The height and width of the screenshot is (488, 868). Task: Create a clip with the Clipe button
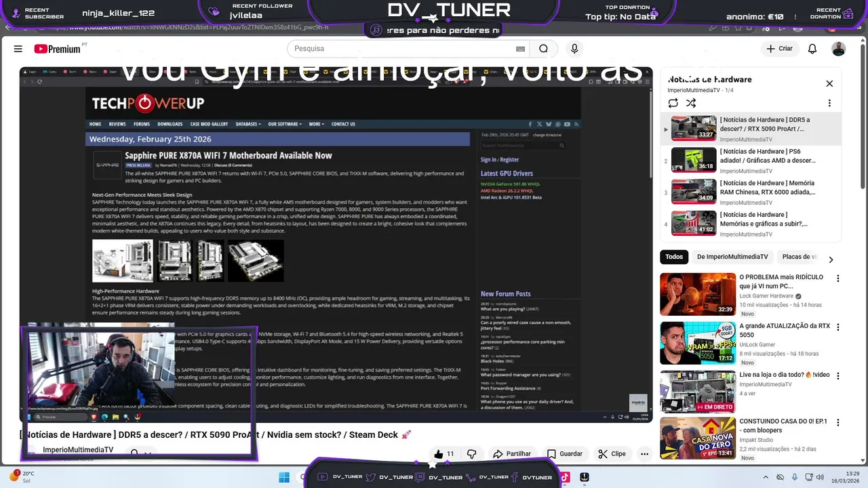click(612, 454)
